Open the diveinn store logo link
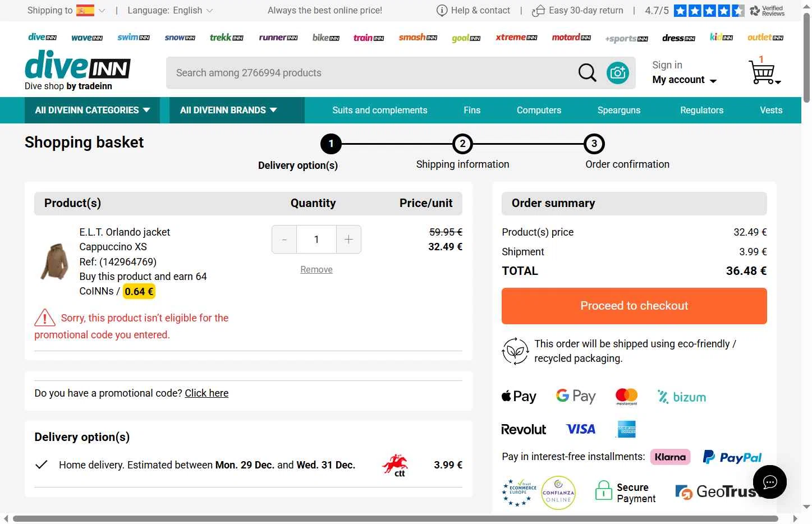The height and width of the screenshot is (524, 812). tap(42, 37)
